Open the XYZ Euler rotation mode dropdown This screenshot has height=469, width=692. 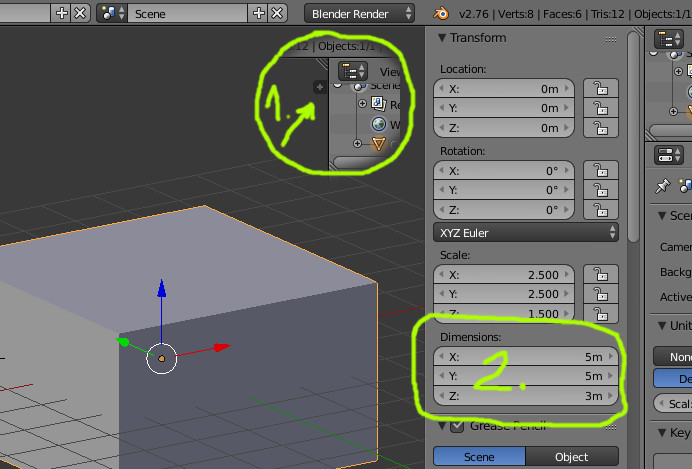526,233
